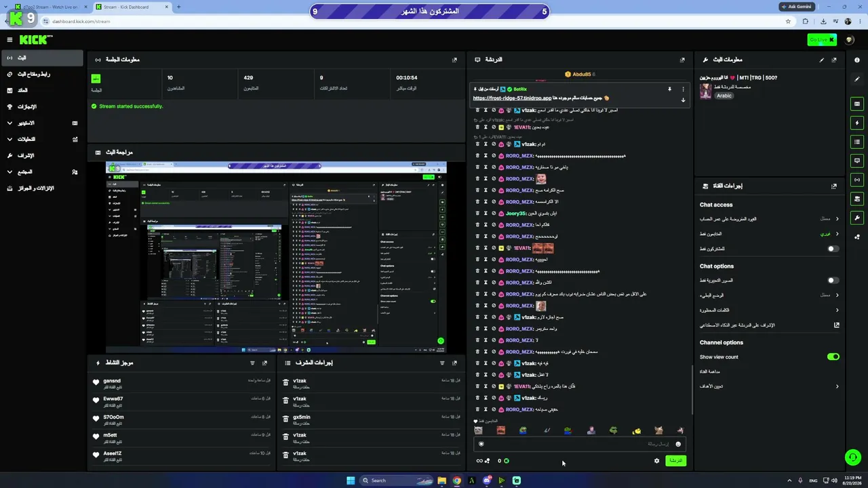Screen dimensions: 868x488
Task: Pop out the chat panel
Action: click(682, 60)
